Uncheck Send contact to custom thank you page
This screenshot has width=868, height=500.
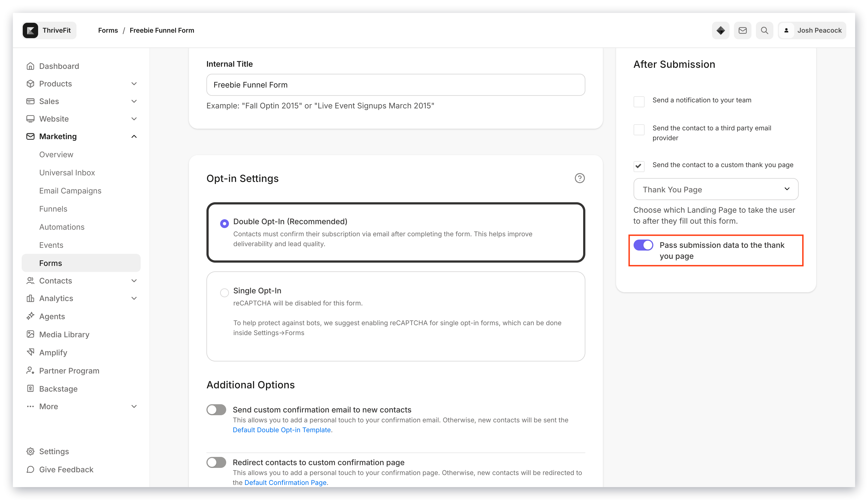[x=639, y=166]
